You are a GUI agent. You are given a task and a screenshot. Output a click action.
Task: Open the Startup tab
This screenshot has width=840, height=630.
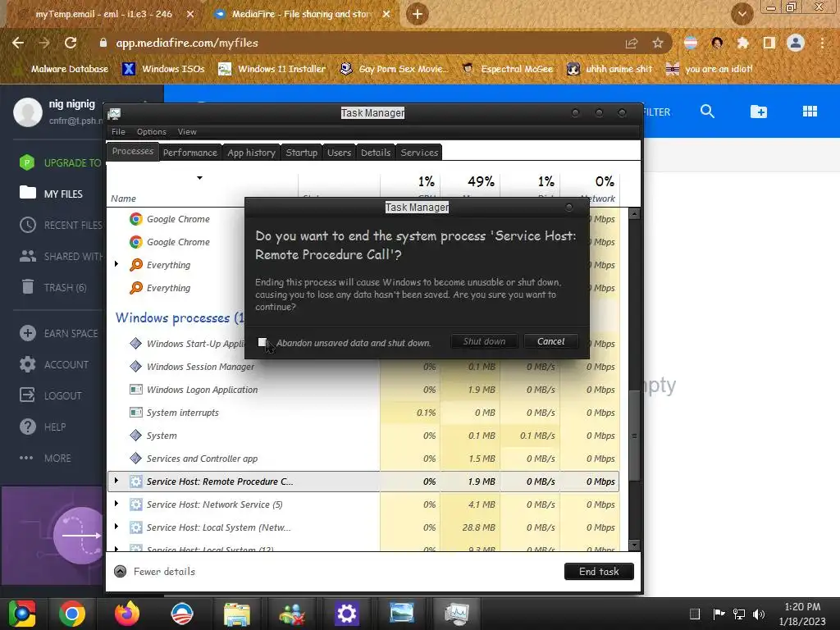coord(302,153)
